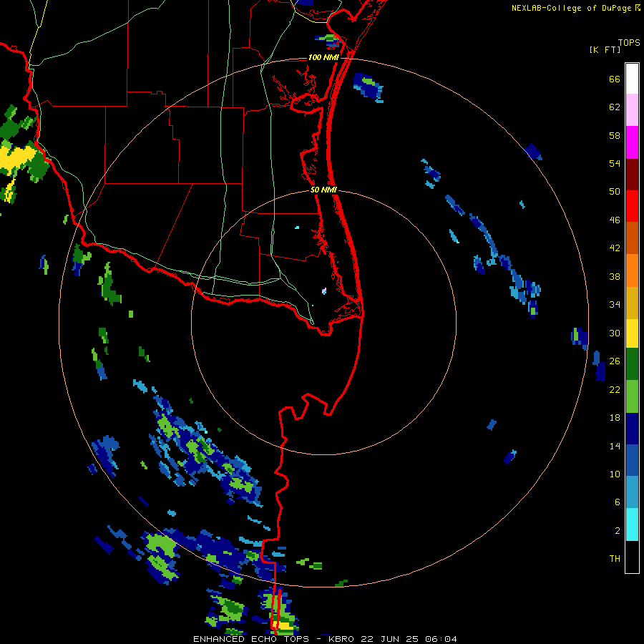The width and height of the screenshot is (644, 644).
Task: Click the pink echo pixel inside 50 NMI ring
Action: [324, 291]
